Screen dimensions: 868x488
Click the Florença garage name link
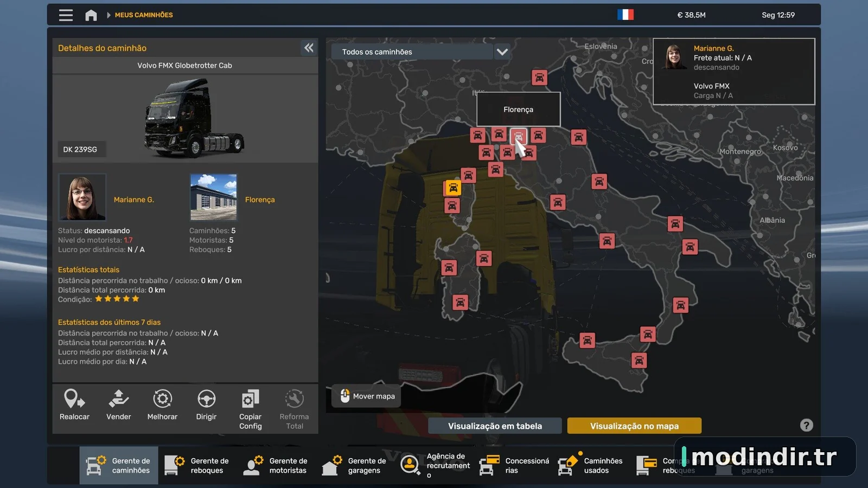pyautogui.click(x=260, y=200)
